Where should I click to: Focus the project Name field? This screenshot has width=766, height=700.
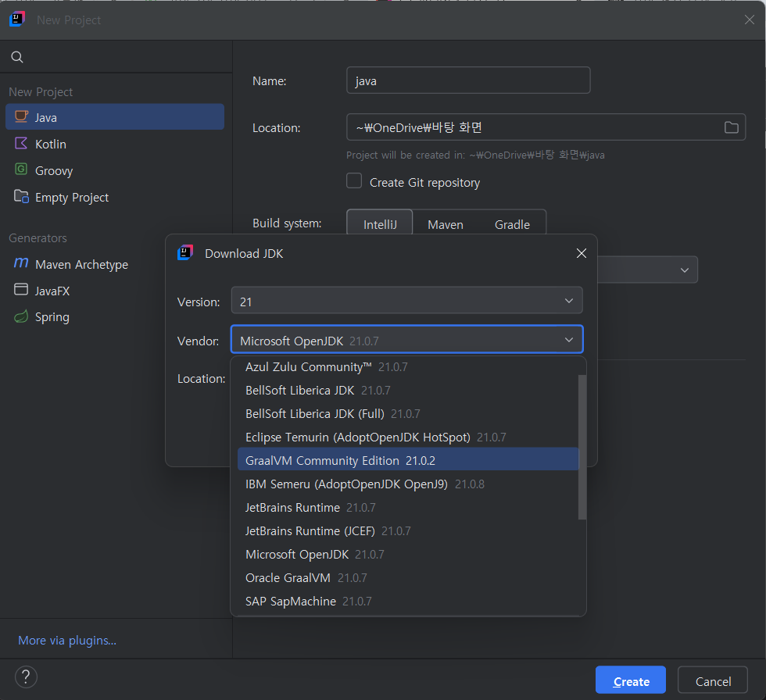468,80
